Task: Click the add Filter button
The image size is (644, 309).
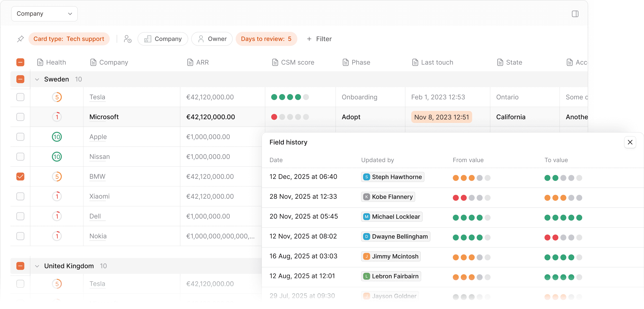Action: pyautogui.click(x=319, y=39)
